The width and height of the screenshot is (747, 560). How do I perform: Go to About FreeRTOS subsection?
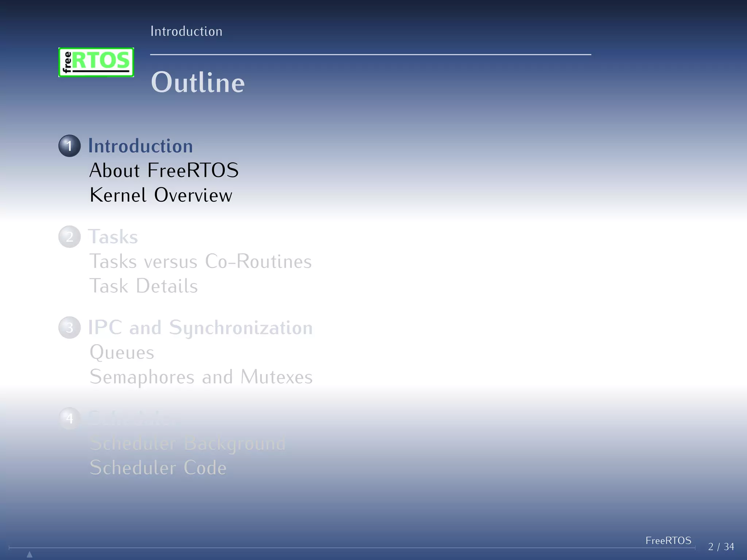coord(164,170)
